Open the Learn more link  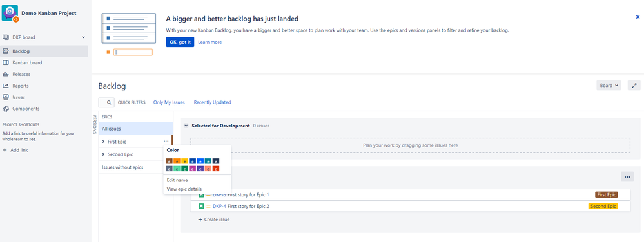(x=210, y=42)
